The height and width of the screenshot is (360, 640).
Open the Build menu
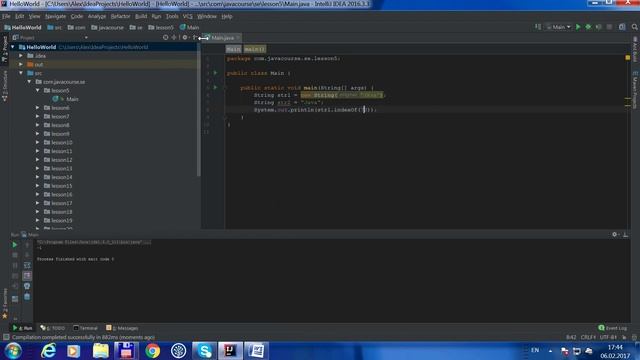141,16
